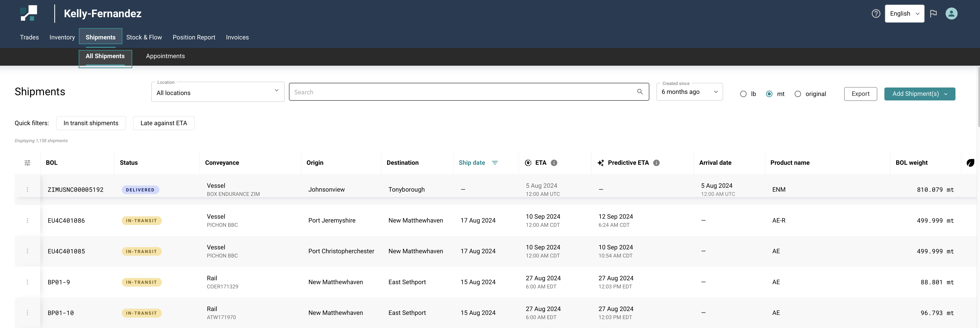Click the ETA info icon
This screenshot has height=328, width=980.
tap(554, 163)
